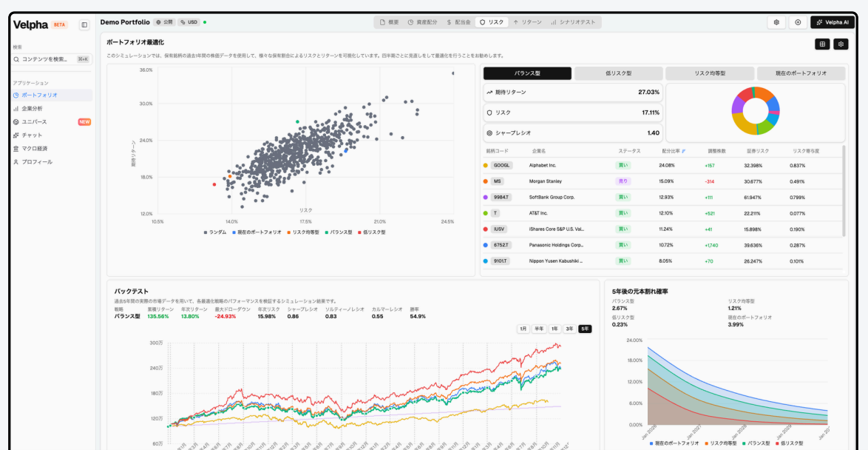Open the シナリオテスト tab
The image size is (868, 450).
(573, 22)
